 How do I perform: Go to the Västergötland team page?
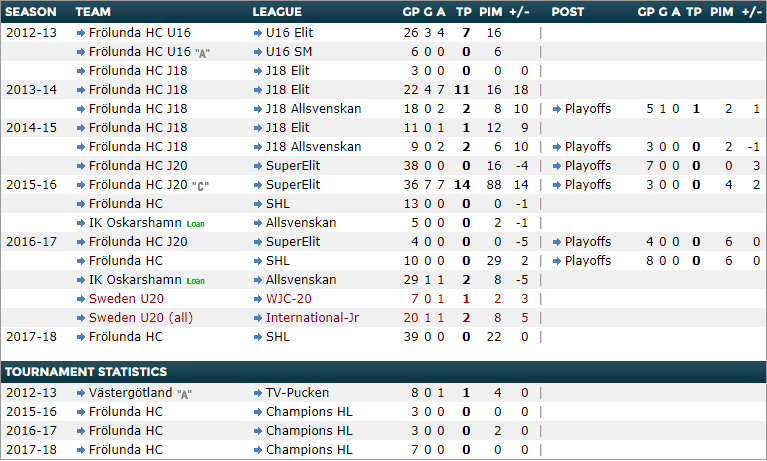tap(130, 393)
